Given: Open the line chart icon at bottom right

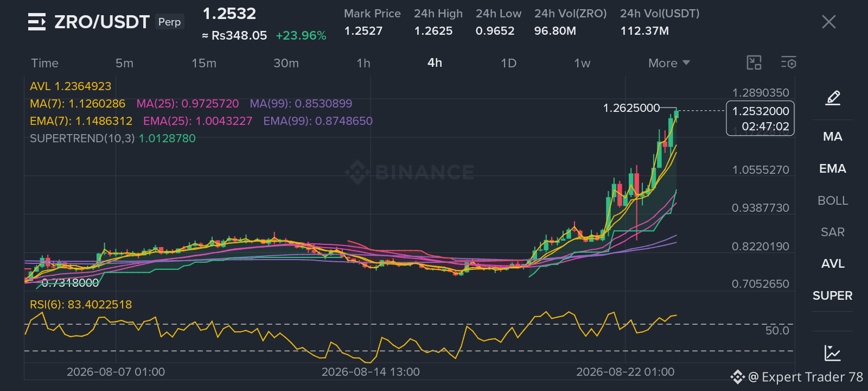Looking at the screenshot, I should 832,353.
